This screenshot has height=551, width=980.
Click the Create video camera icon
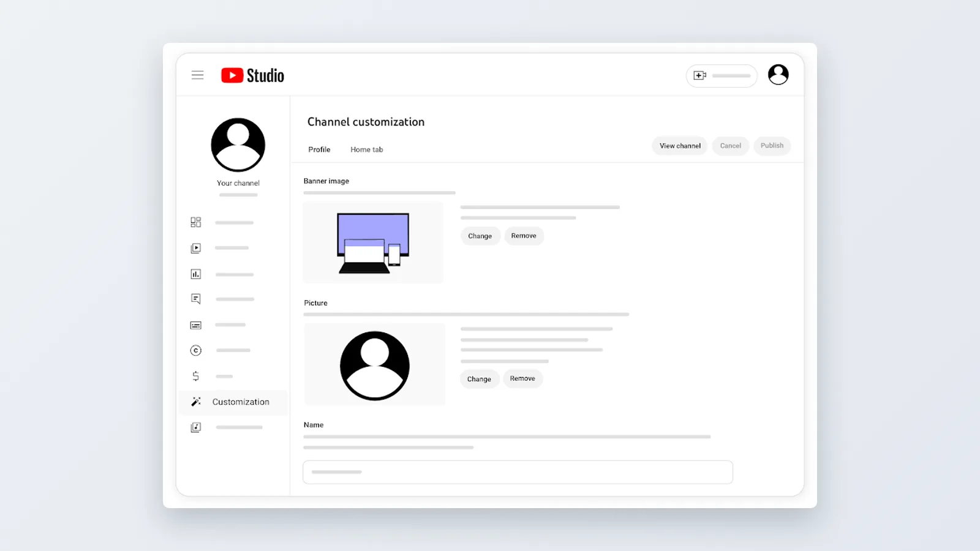tap(699, 75)
